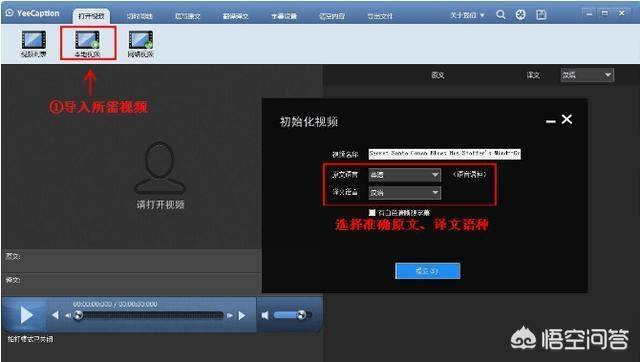640x362 pixels.
Task: Adjust the volume slider
Action: pyautogui.click(x=292, y=315)
